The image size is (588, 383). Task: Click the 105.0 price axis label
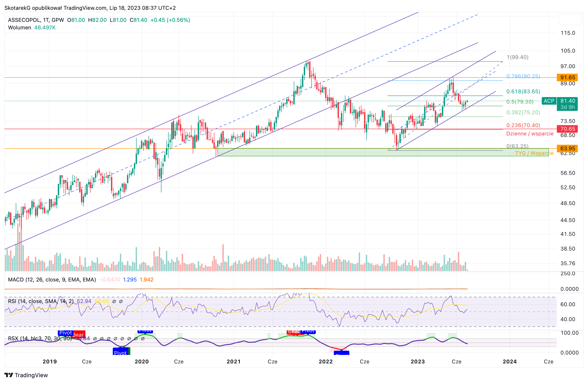click(x=568, y=51)
